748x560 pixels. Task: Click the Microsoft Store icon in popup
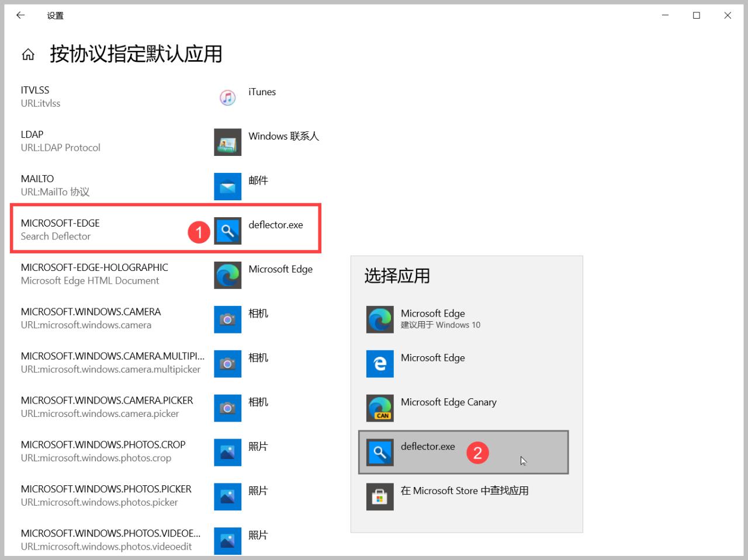[380, 497]
